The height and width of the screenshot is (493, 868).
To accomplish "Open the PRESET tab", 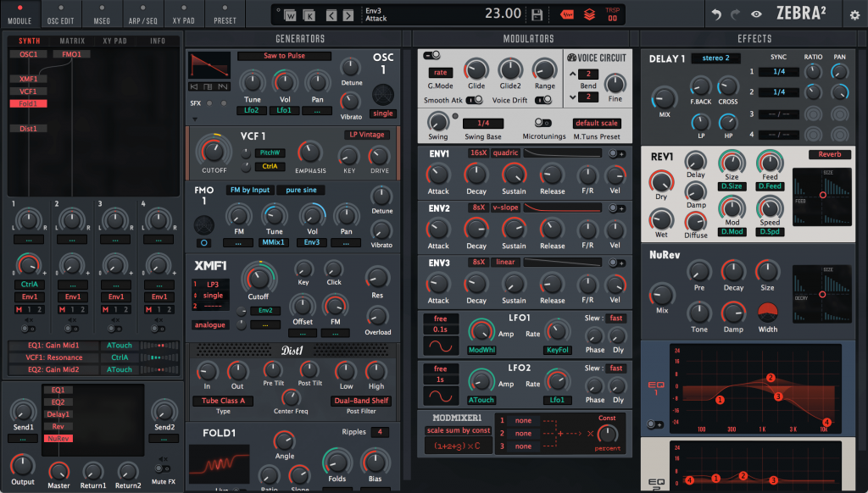I will [x=225, y=19].
